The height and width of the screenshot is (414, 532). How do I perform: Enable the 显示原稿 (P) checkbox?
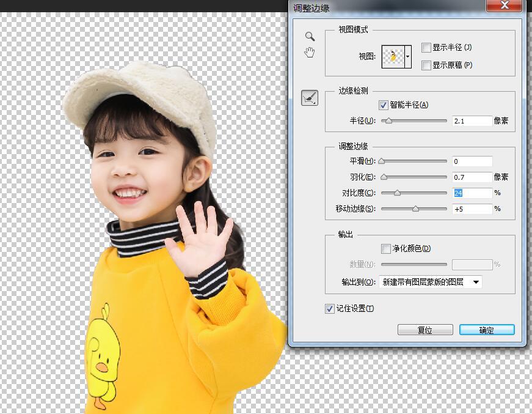(x=426, y=65)
